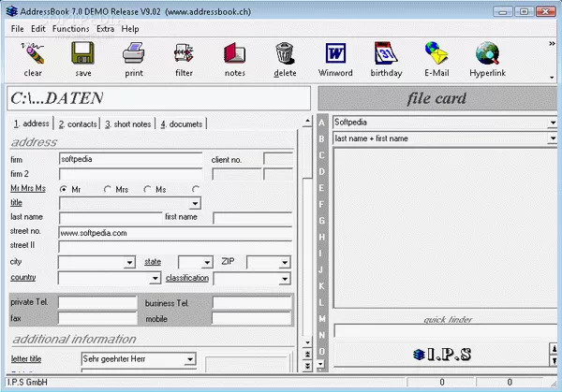The height and width of the screenshot is (392, 562).
Task: Open the Functions menu
Action: tap(70, 29)
